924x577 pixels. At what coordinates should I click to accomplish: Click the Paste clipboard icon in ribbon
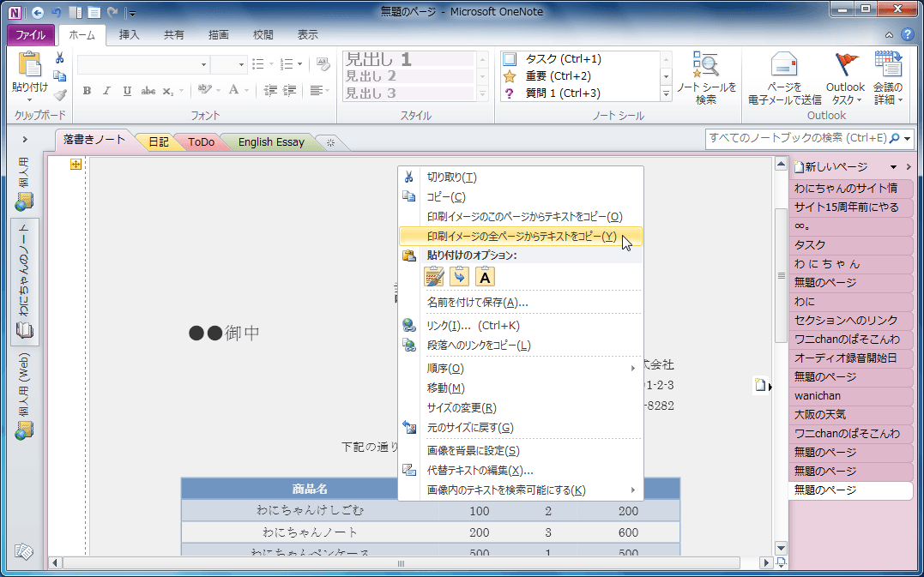[x=29, y=65]
